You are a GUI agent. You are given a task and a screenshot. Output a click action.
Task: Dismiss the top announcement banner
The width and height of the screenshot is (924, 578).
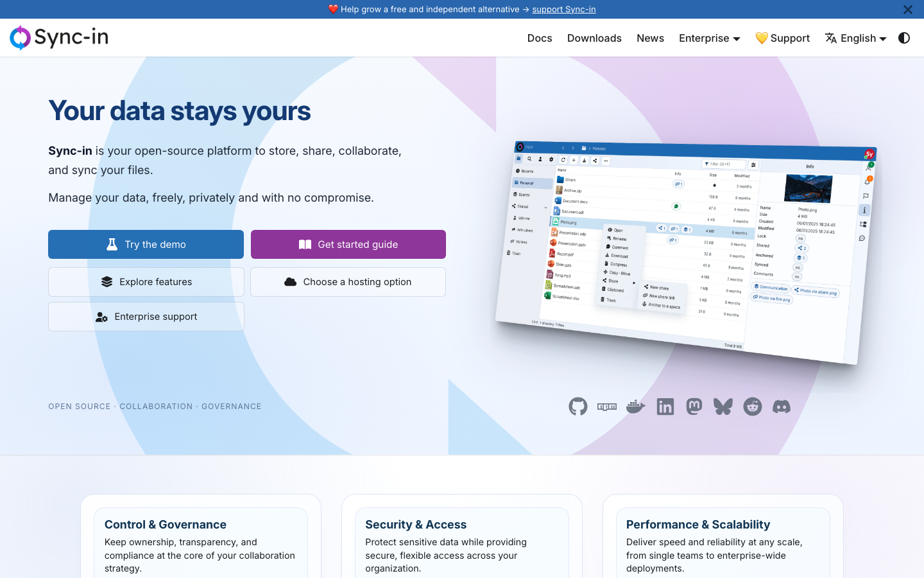(907, 10)
